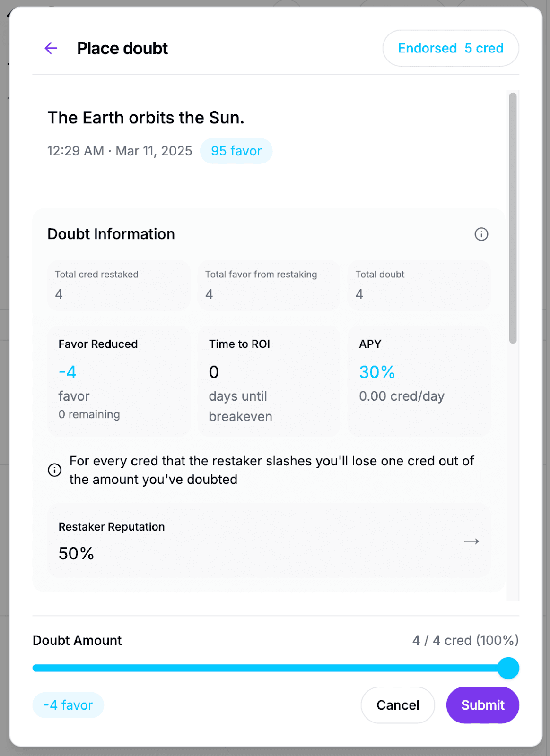The image size is (550, 756).
Task: Select the Total cred restaked card
Action: point(118,285)
